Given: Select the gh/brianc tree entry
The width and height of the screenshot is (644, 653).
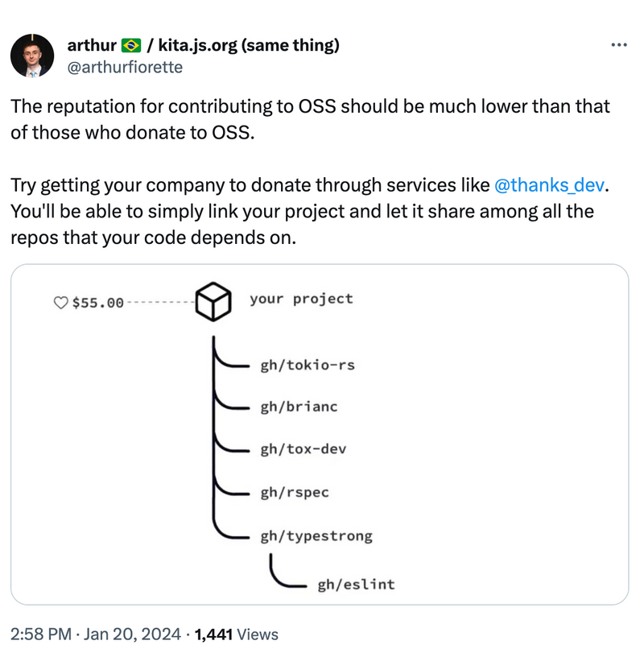Looking at the screenshot, I should coord(299,407).
